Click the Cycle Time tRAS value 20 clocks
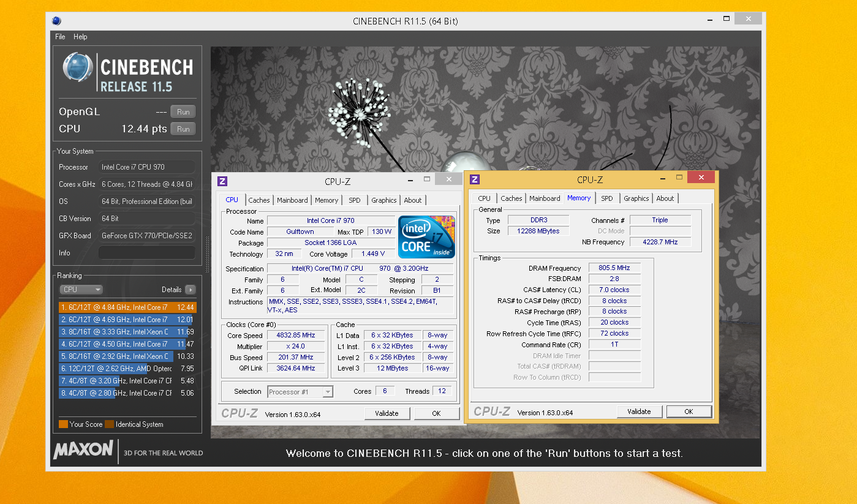The width and height of the screenshot is (857, 504). (615, 323)
